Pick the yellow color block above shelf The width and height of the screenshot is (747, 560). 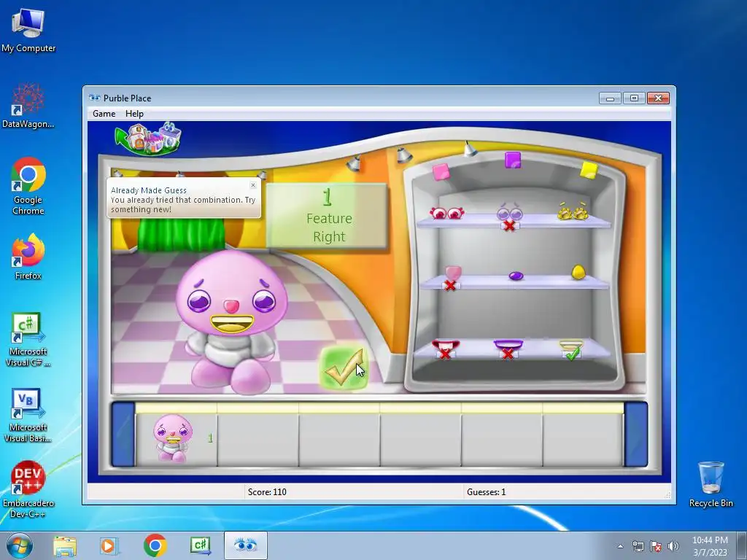(589, 170)
